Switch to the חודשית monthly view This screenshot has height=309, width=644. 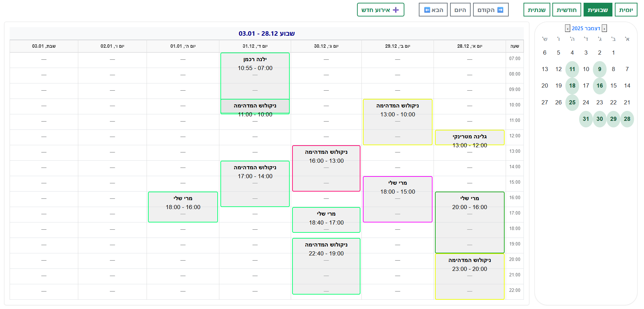[566, 10]
